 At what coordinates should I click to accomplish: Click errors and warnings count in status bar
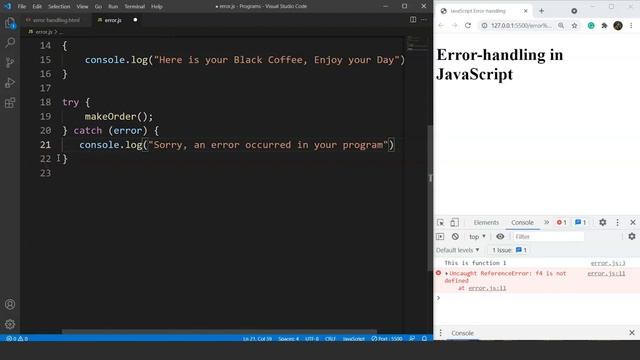(17, 338)
